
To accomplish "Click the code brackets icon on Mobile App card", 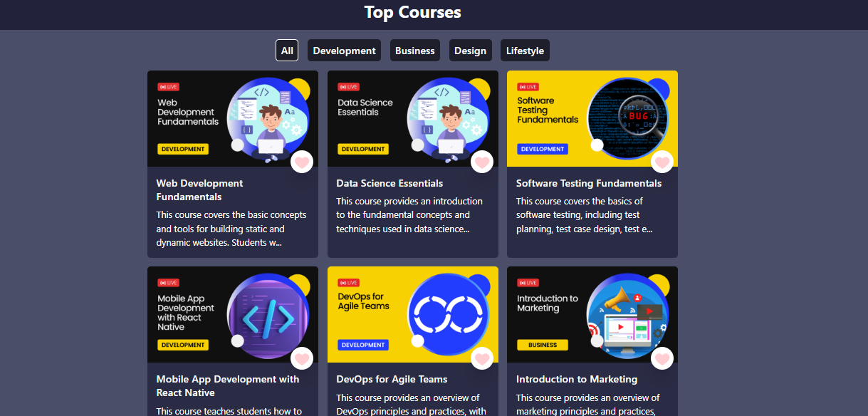I will tap(267, 316).
